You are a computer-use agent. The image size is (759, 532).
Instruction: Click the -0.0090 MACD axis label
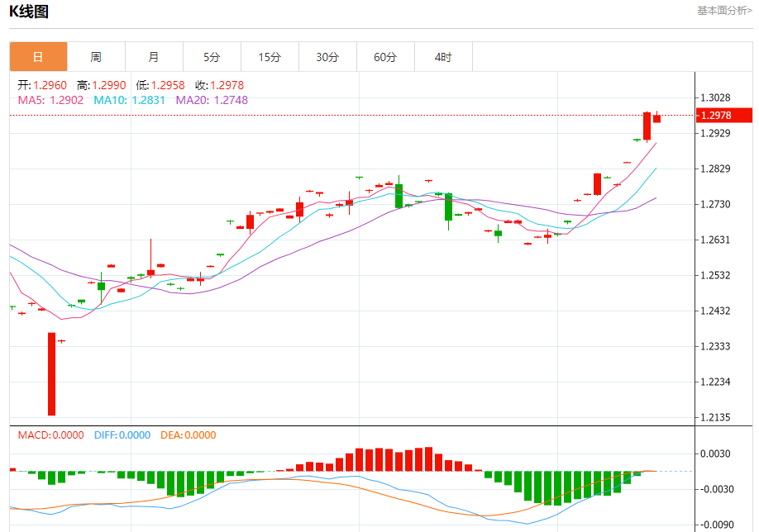coord(718,525)
